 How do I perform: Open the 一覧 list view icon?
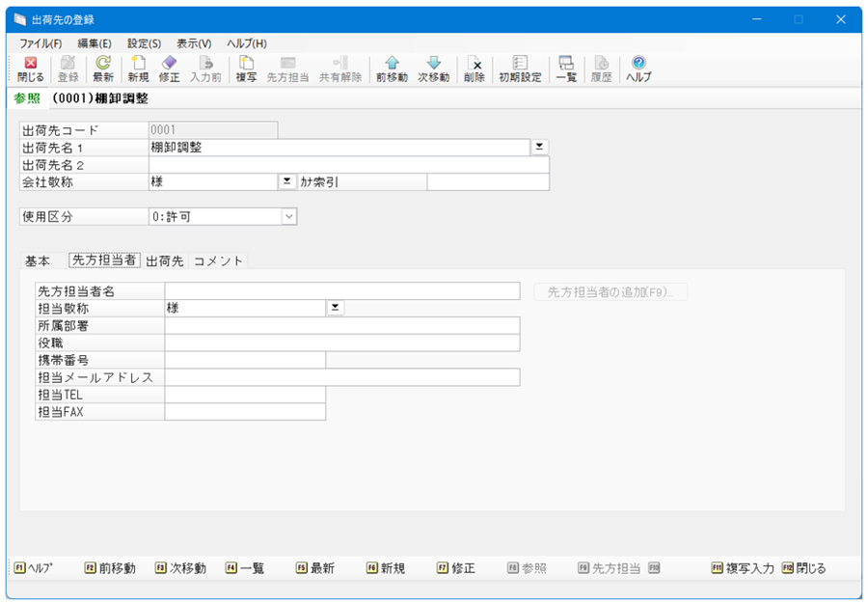pyautogui.click(x=566, y=69)
